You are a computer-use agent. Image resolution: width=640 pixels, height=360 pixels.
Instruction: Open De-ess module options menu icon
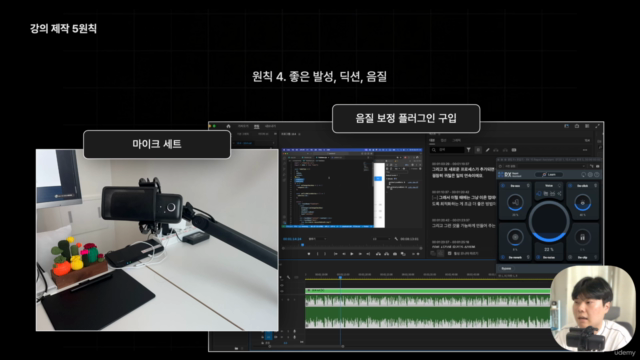point(528,186)
